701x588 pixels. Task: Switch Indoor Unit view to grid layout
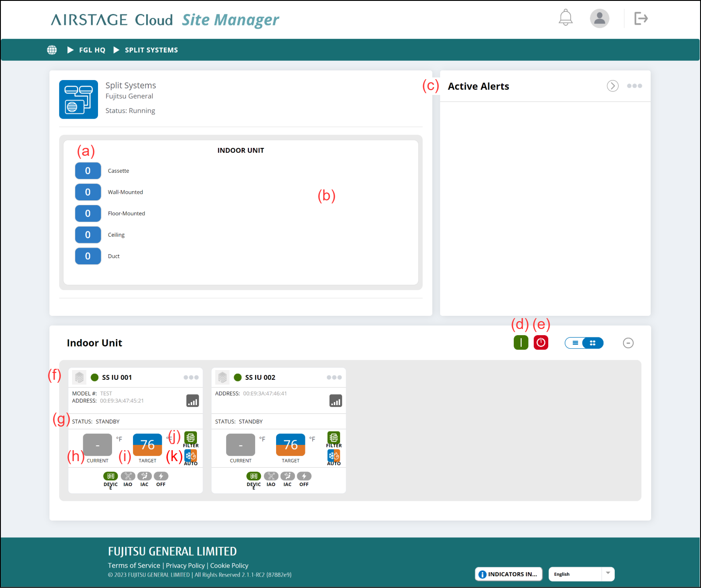[593, 343]
